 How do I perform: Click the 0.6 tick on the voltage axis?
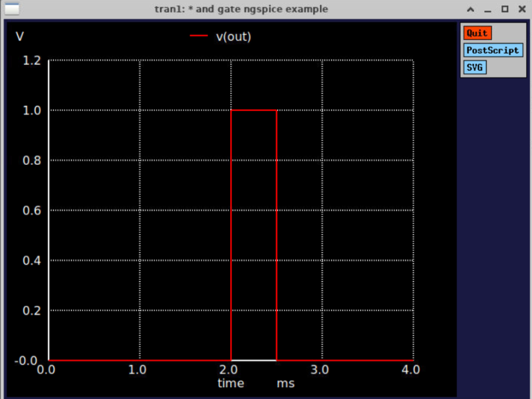(32, 210)
